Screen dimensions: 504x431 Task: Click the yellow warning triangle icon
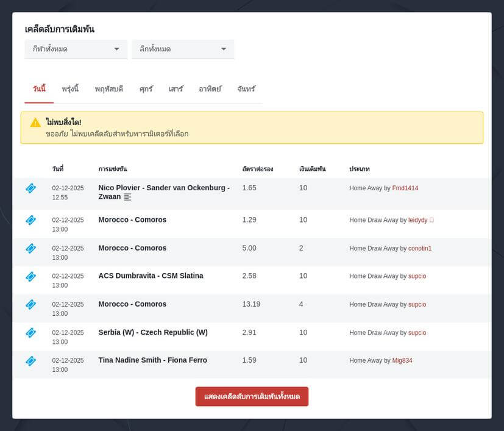point(35,123)
